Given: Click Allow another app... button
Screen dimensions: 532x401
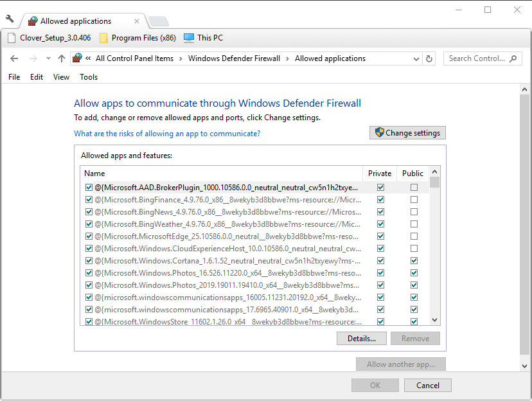Looking at the screenshot, I should 401,364.
